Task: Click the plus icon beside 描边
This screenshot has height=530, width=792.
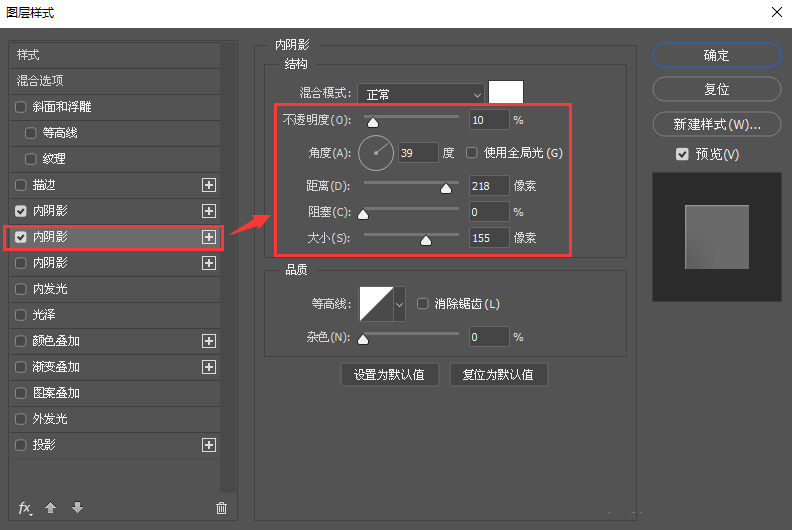Action: point(209,185)
